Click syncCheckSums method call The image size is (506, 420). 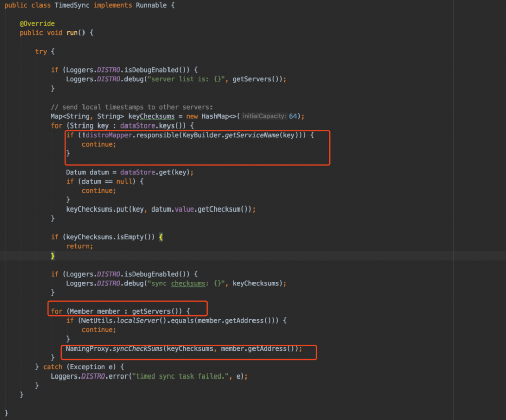click(138, 349)
